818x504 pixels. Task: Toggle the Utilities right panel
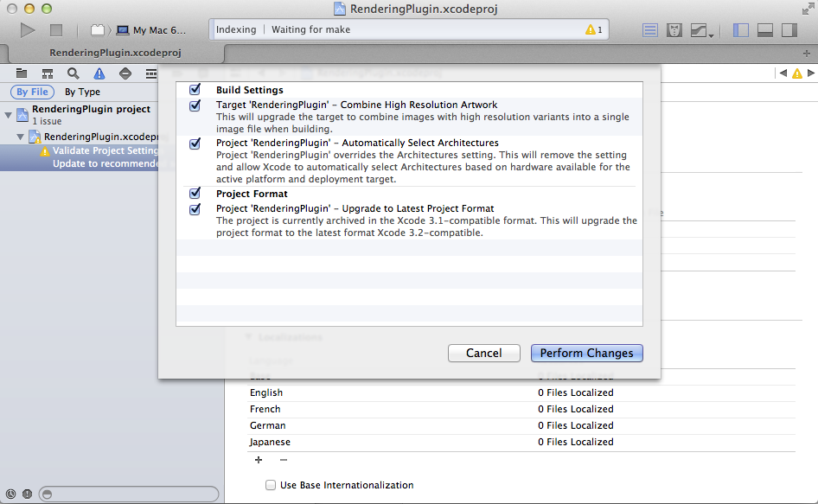click(x=789, y=30)
